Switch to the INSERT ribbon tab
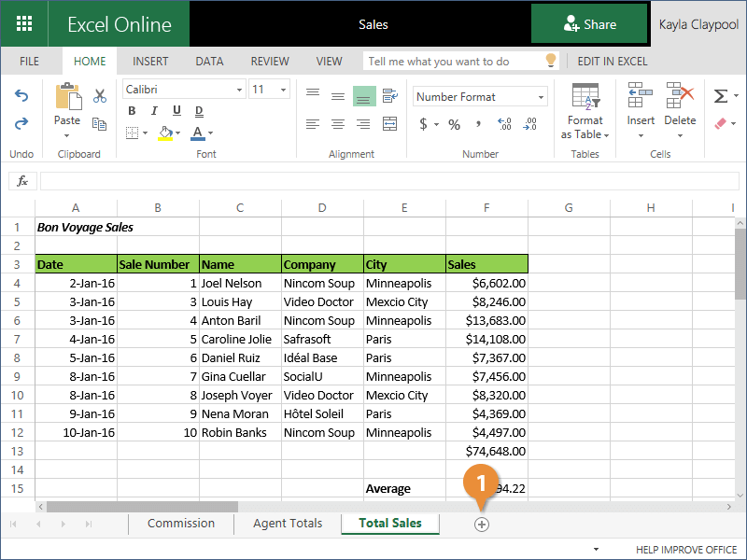The width and height of the screenshot is (747, 560). pyautogui.click(x=150, y=62)
